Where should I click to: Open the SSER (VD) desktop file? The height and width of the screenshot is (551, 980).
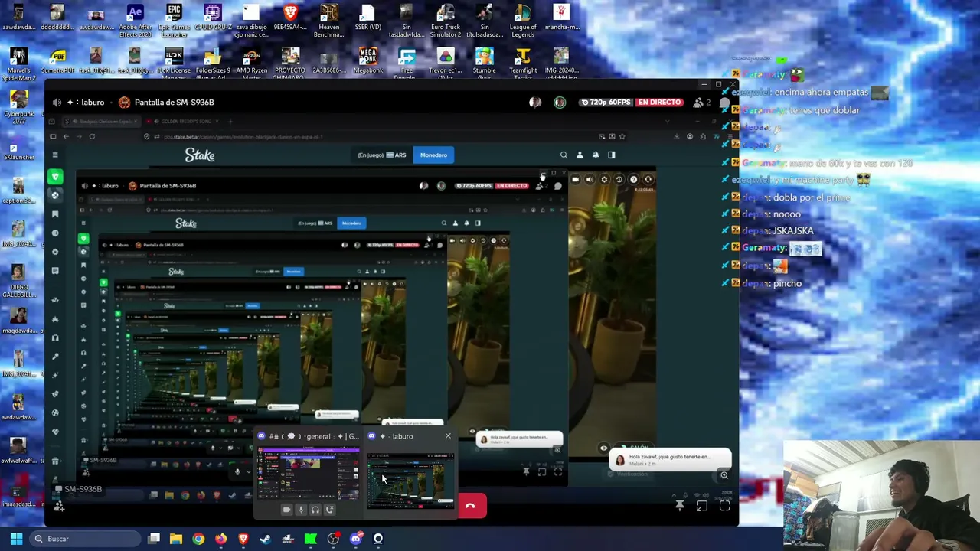[368, 18]
